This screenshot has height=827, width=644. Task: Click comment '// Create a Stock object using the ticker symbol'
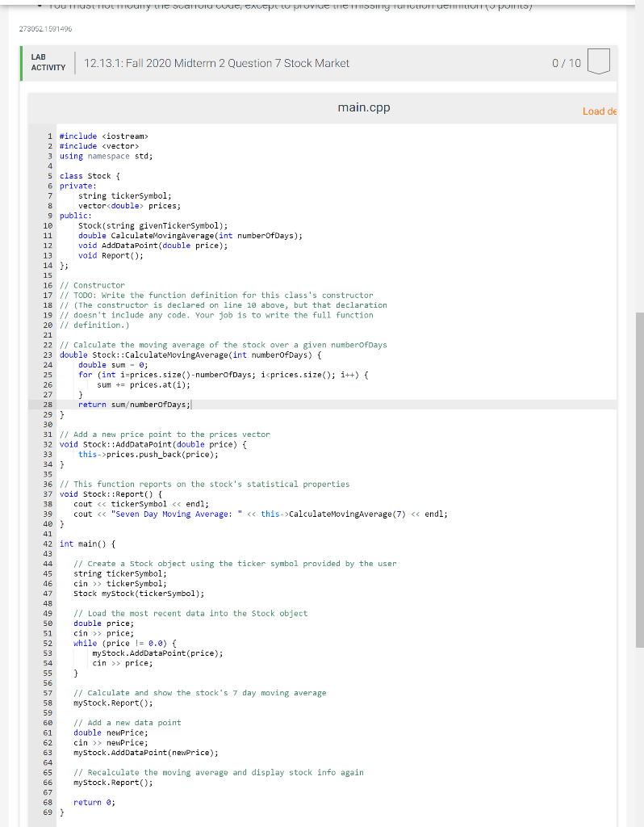click(x=235, y=564)
